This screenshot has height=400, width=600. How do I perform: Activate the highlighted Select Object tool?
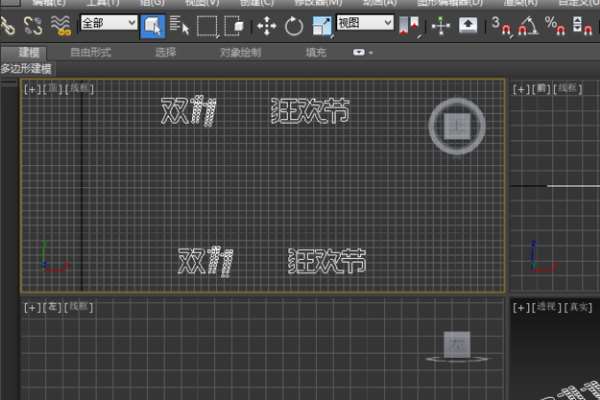[x=153, y=26]
